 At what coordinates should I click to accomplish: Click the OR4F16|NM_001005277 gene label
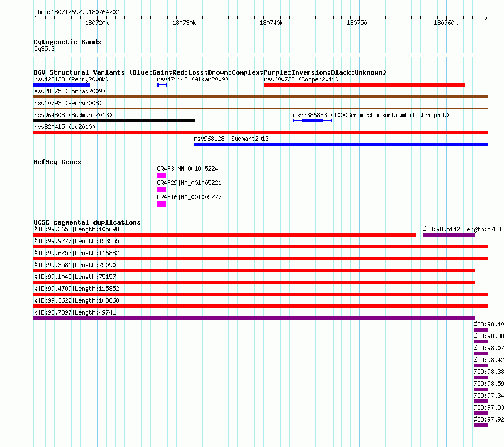pyautogui.click(x=189, y=197)
